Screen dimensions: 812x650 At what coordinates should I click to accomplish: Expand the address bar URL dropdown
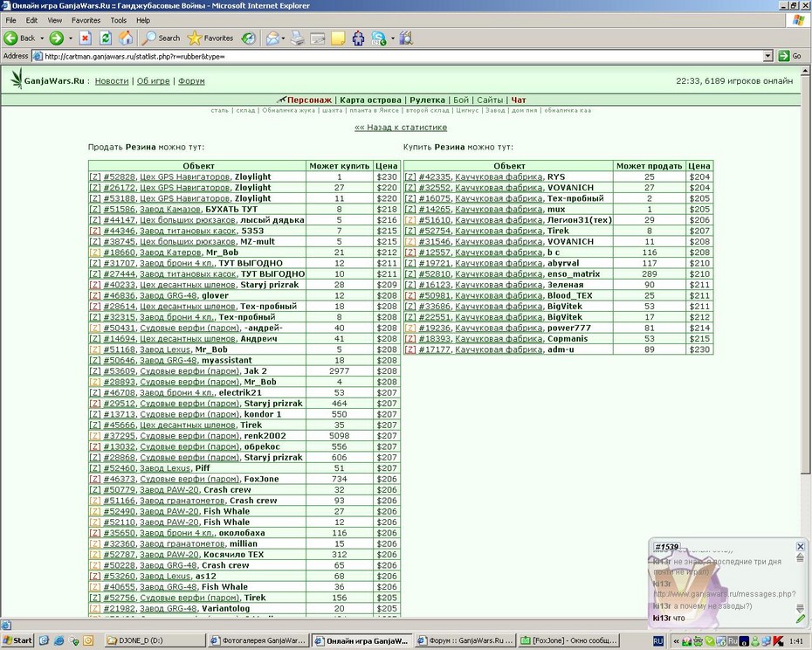pyautogui.click(x=768, y=56)
